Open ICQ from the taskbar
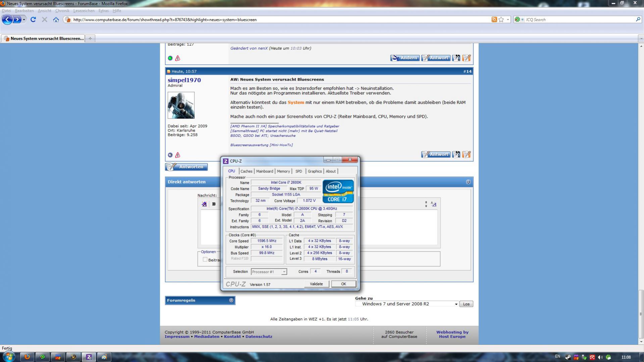Screen dimensions: 644x362 point(43,357)
